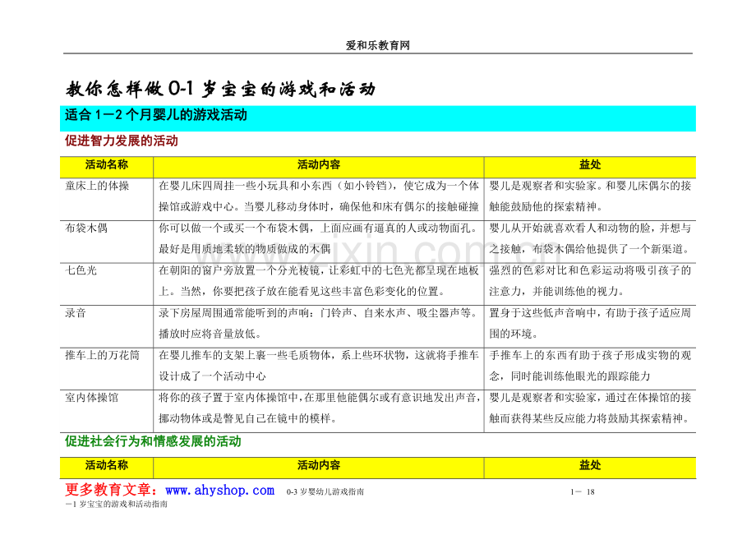Click the red heading 促进智力发展的活动

click(121, 141)
